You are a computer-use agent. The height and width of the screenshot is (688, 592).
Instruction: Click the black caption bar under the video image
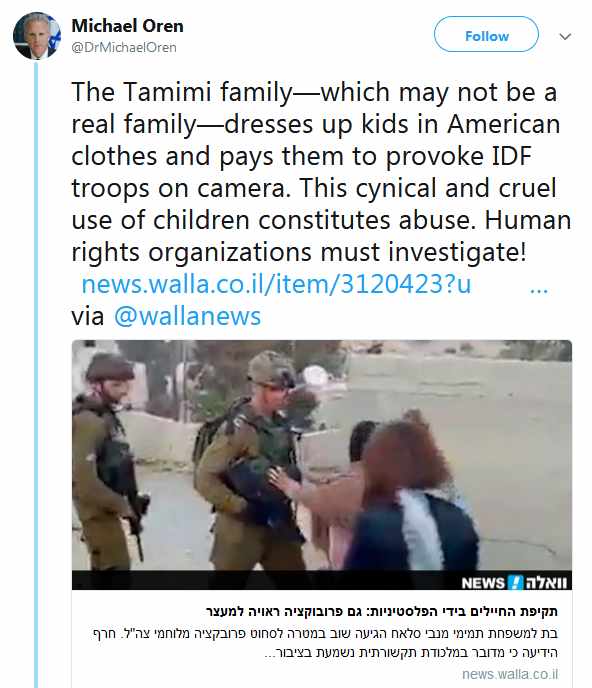coord(322,580)
